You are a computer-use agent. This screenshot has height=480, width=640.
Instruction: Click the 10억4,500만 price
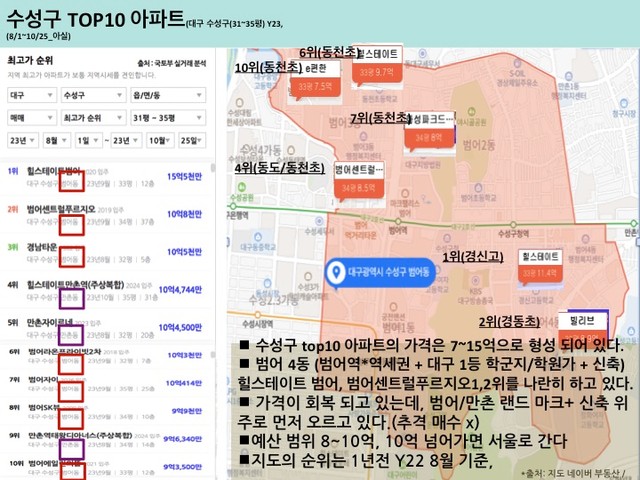(180, 327)
